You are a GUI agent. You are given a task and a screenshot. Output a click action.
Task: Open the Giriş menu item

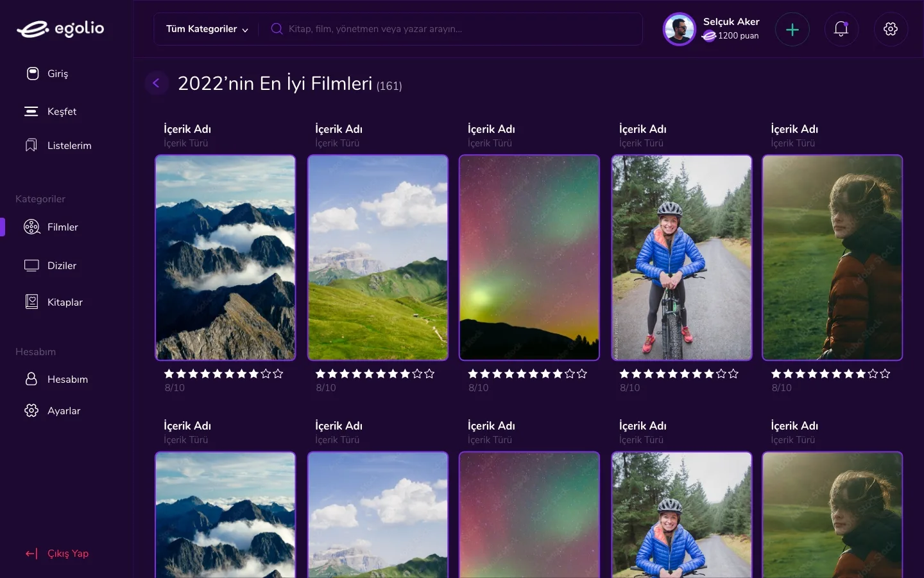coord(58,73)
